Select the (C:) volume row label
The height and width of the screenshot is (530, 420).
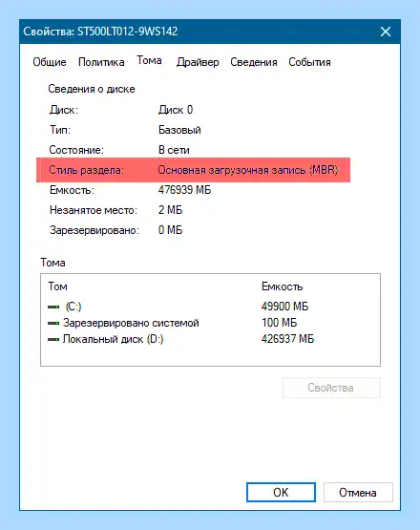73,307
